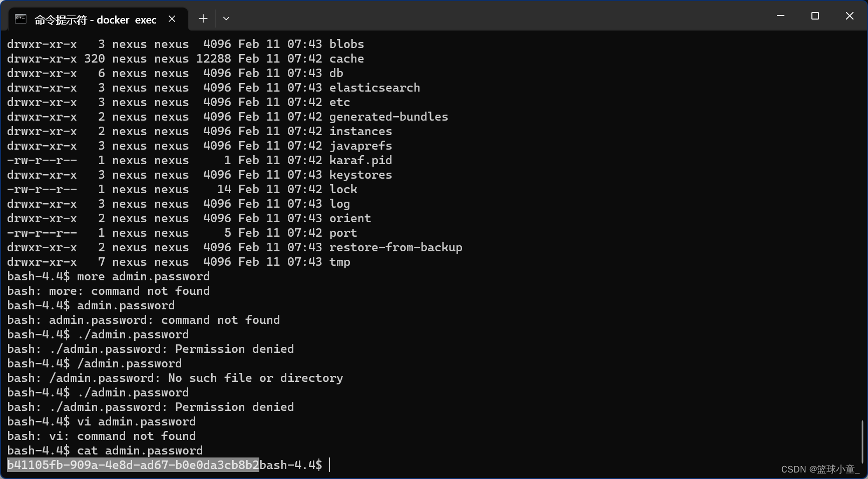Click the 'cat admin.password' command

click(140, 450)
